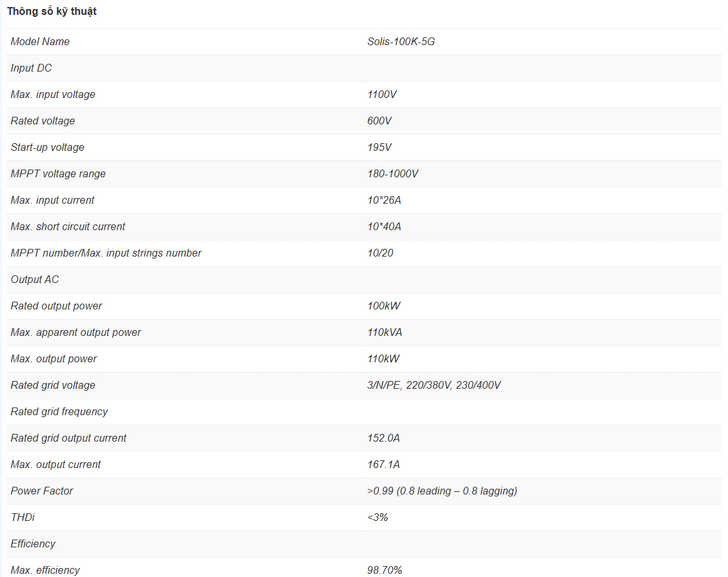728x577 pixels.
Task: Select the Rated grid voltage value text
Action: [x=434, y=386]
